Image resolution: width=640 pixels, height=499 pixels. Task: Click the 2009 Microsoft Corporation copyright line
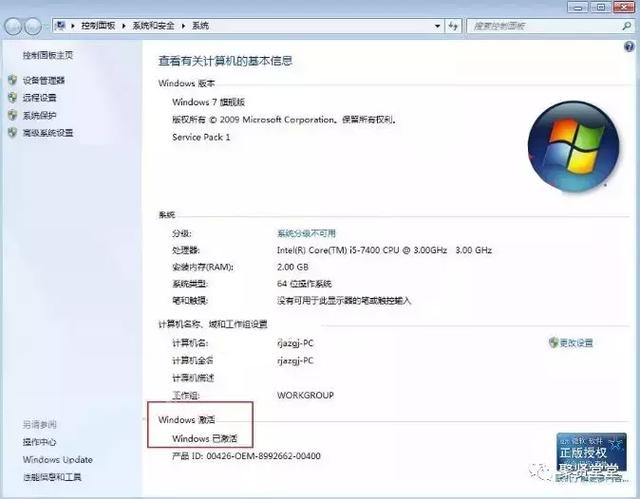click(284, 120)
